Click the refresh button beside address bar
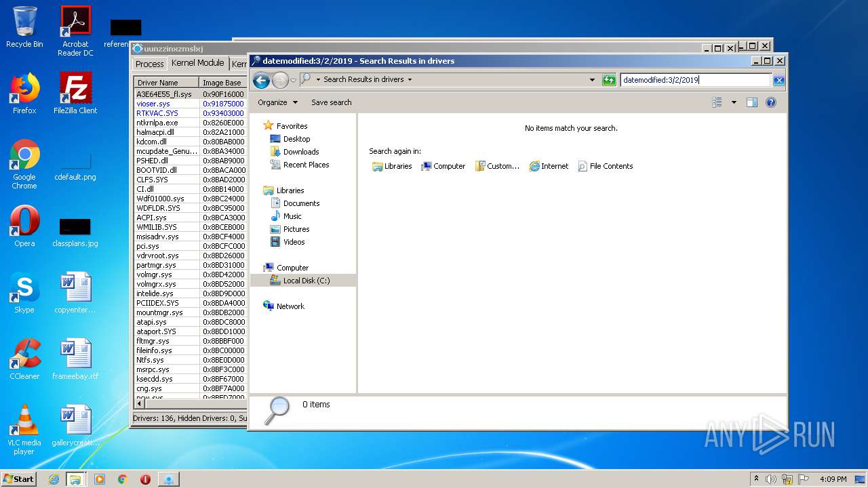 609,80
